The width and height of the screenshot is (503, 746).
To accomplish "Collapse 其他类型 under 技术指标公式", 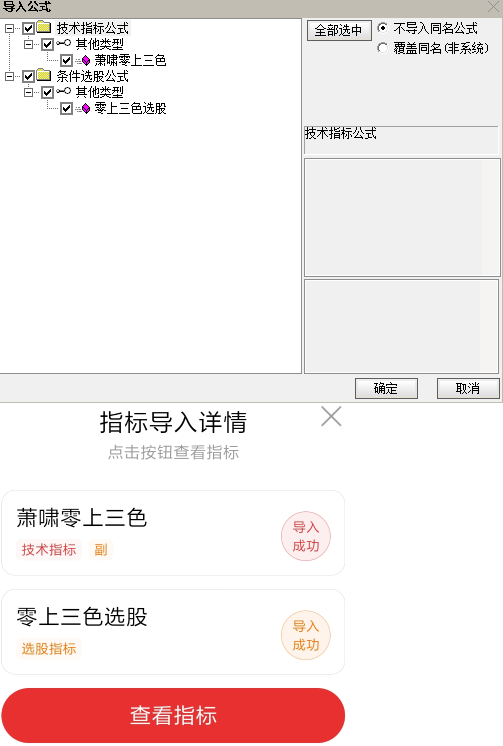I will 28,44.
